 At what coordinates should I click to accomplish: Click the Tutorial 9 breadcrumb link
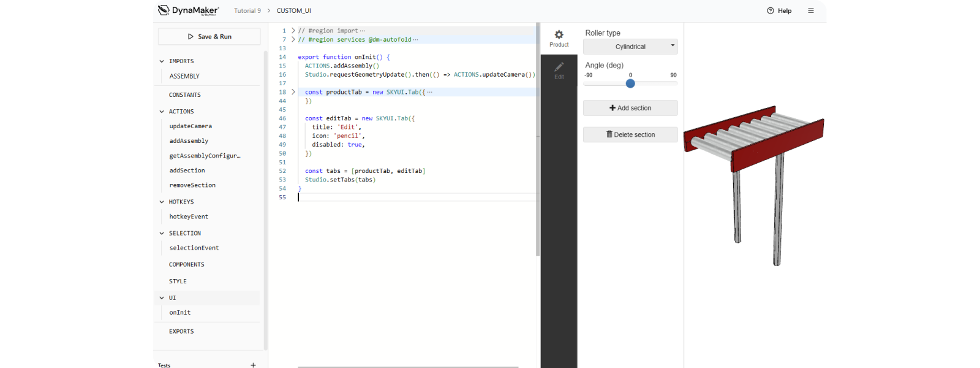click(247, 10)
